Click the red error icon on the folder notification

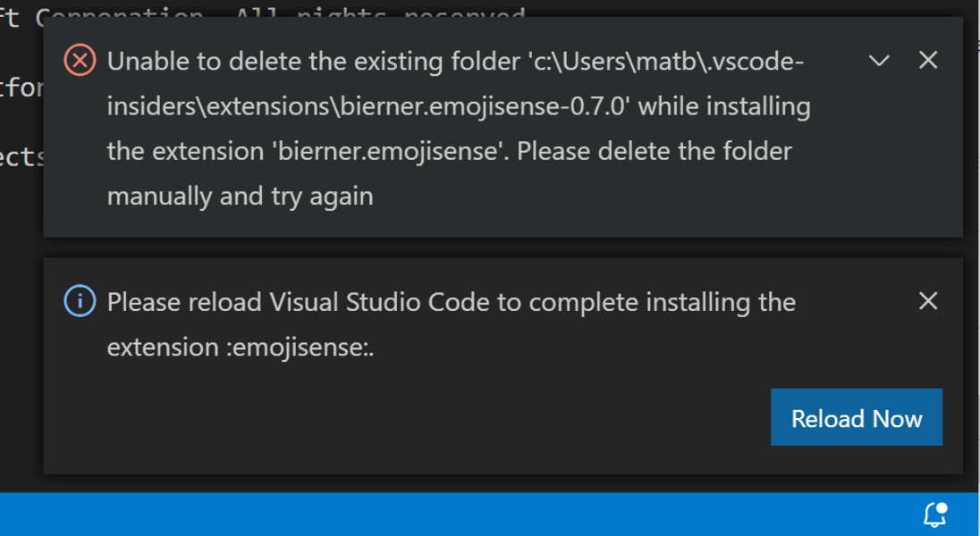pos(79,60)
